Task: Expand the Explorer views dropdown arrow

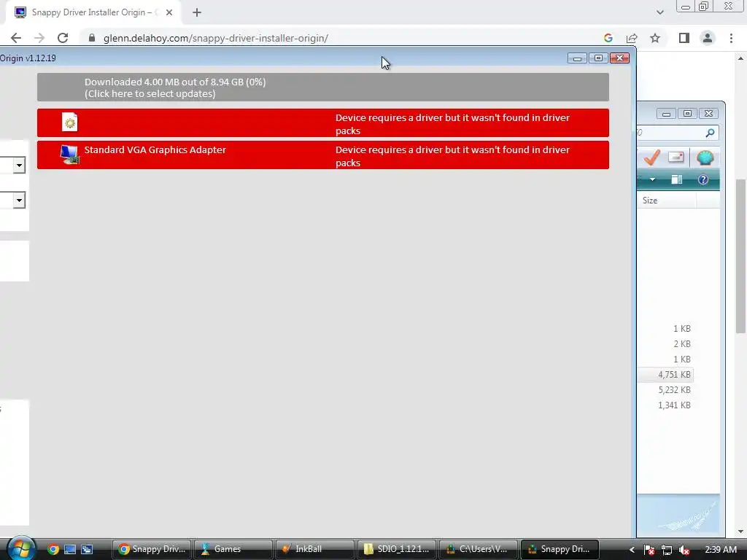Action: 652,179
